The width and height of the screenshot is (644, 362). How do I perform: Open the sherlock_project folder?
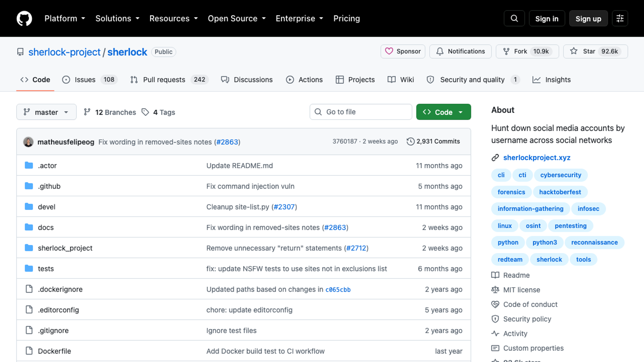coord(65,248)
